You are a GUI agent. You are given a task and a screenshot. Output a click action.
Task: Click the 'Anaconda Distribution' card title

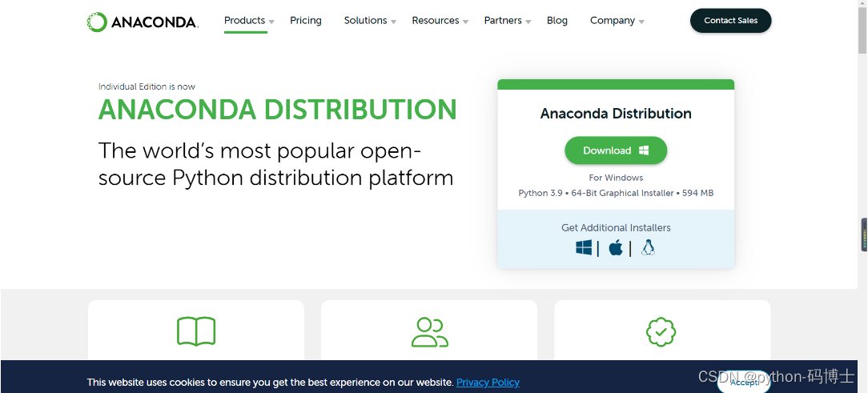pyautogui.click(x=616, y=114)
